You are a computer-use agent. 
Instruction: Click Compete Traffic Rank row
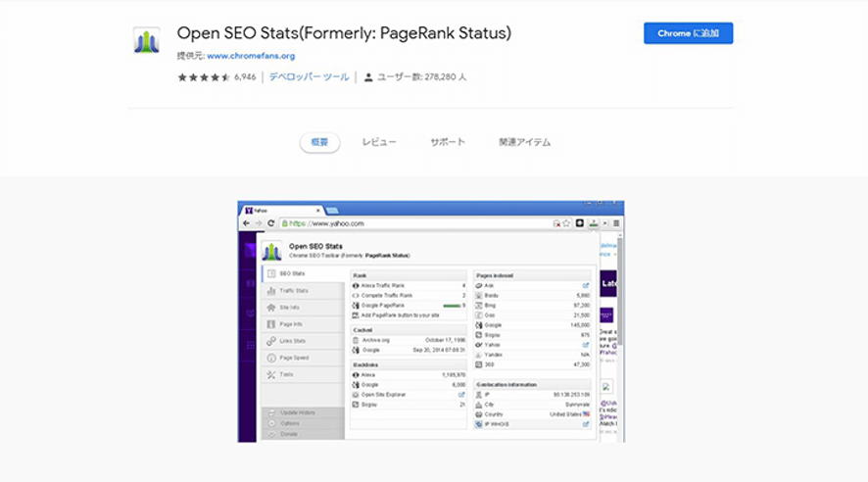409,296
